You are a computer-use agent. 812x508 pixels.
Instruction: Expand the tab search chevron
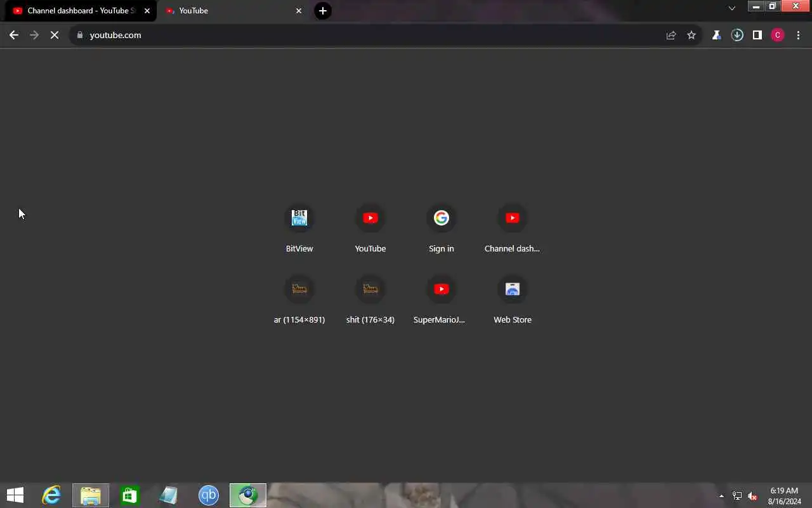(x=732, y=8)
